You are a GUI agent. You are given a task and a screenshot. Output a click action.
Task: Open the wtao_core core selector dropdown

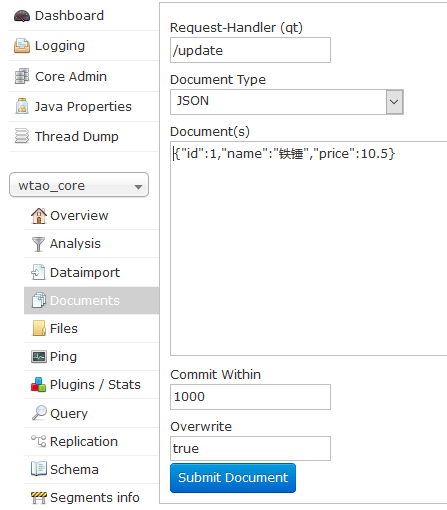79,185
